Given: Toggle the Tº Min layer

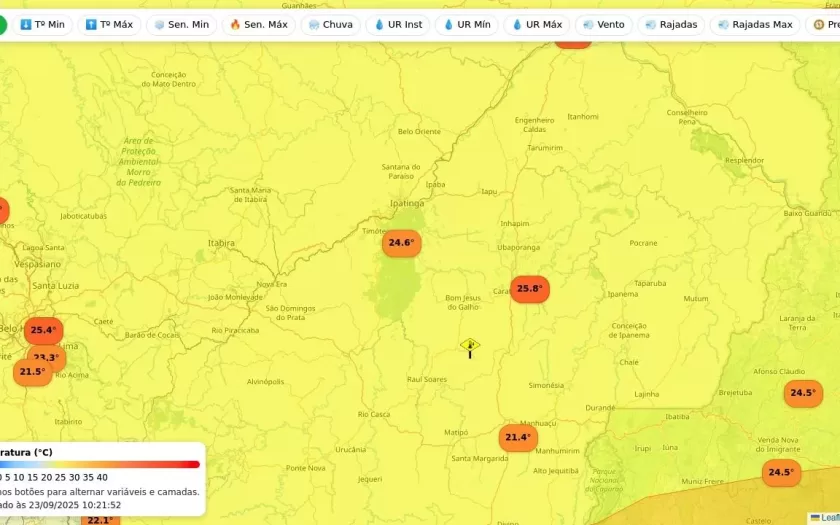Looking at the screenshot, I should click(42, 24).
